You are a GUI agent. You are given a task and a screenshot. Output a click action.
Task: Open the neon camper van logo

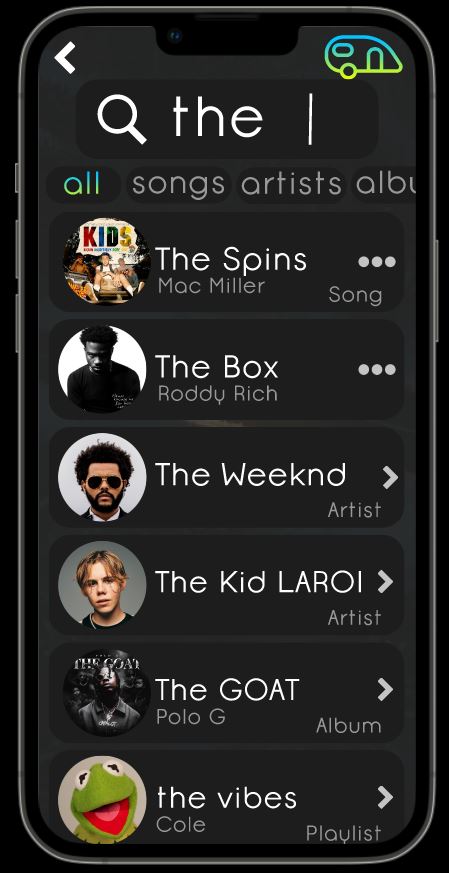[363, 57]
